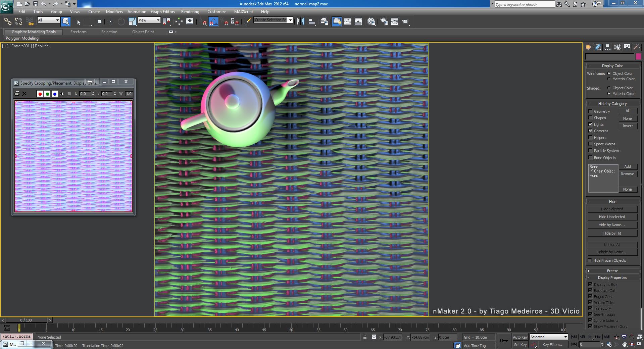Open the Graph Editors menu
The height and width of the screenshot is (349, 644).
(x=163, y=11)
